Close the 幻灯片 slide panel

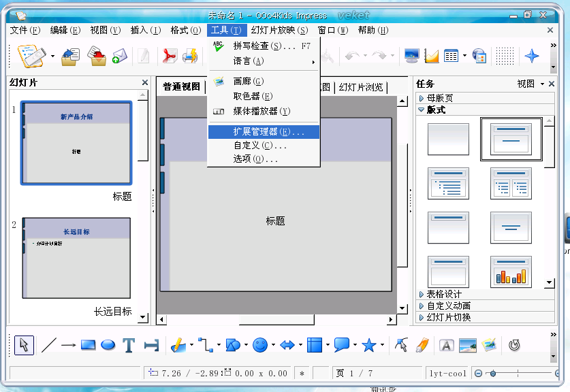click(144, 82)
